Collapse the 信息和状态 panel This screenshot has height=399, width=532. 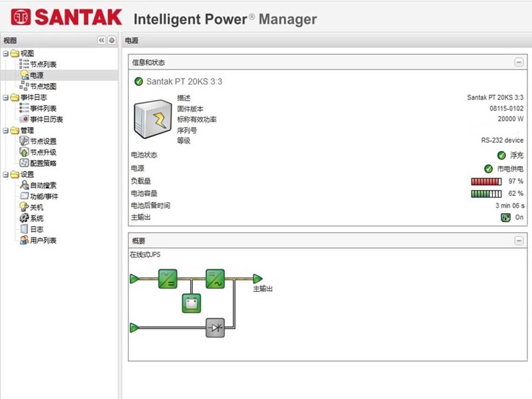519,63
